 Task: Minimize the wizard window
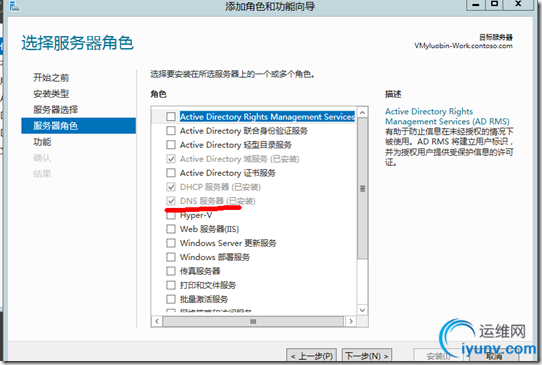tap(476, 4)
